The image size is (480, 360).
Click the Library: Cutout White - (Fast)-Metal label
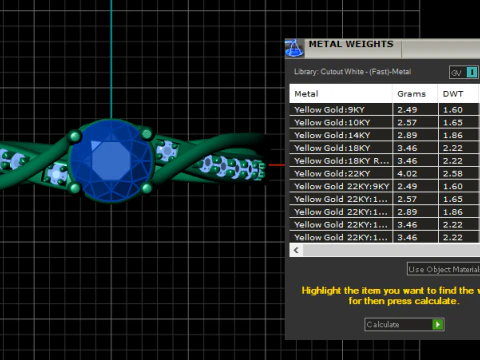(352, 72)
